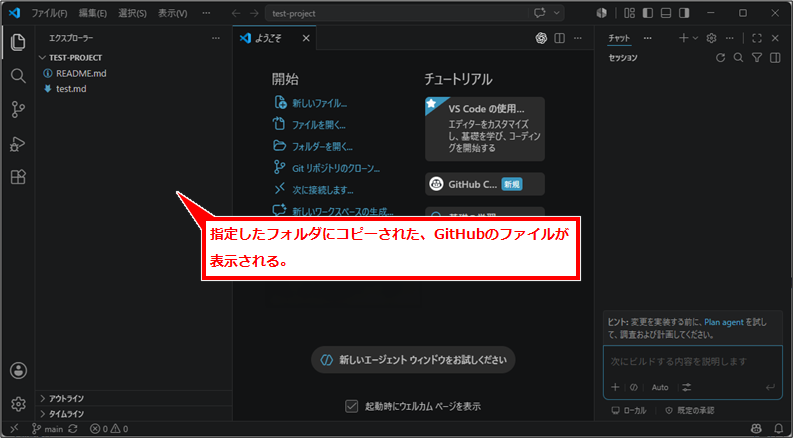Open the Run and Debug view

[x=18, y=144]
